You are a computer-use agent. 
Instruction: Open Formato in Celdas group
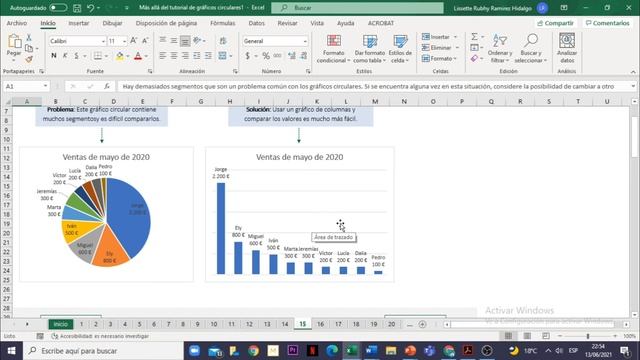click(x=439, y=59)
